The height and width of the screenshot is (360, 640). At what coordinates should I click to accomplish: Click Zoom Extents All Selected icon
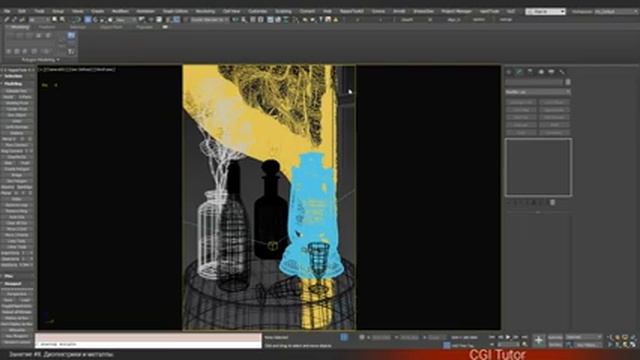click(x=633, y=338)
